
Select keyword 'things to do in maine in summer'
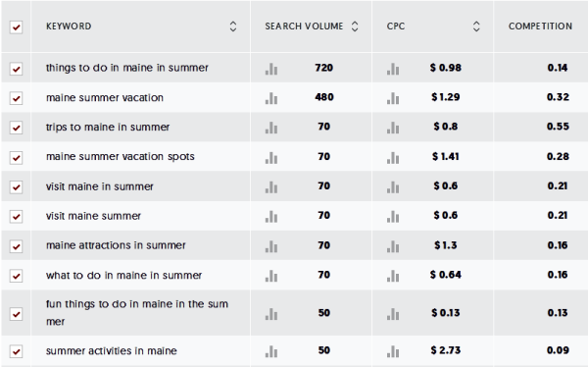(127, 68)
